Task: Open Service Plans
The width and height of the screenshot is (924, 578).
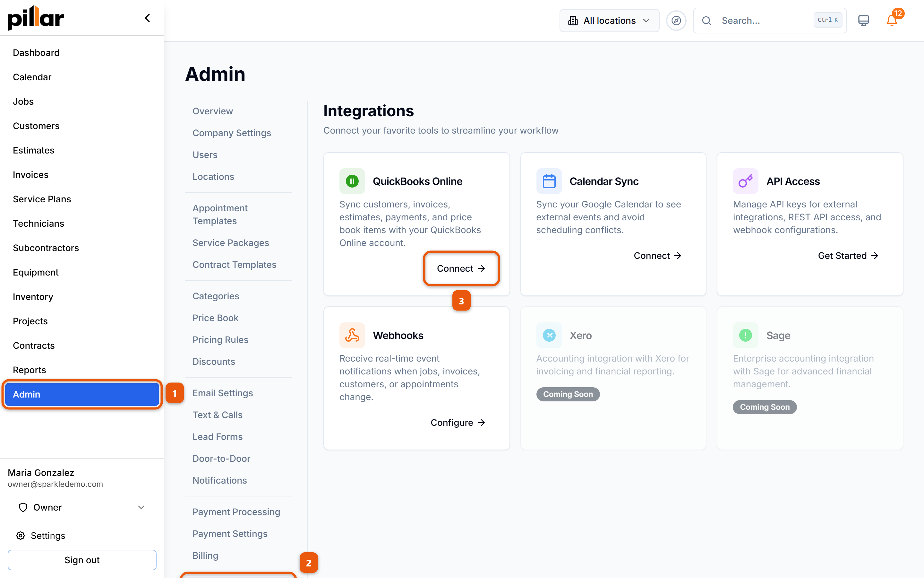Action: [82, 199]
